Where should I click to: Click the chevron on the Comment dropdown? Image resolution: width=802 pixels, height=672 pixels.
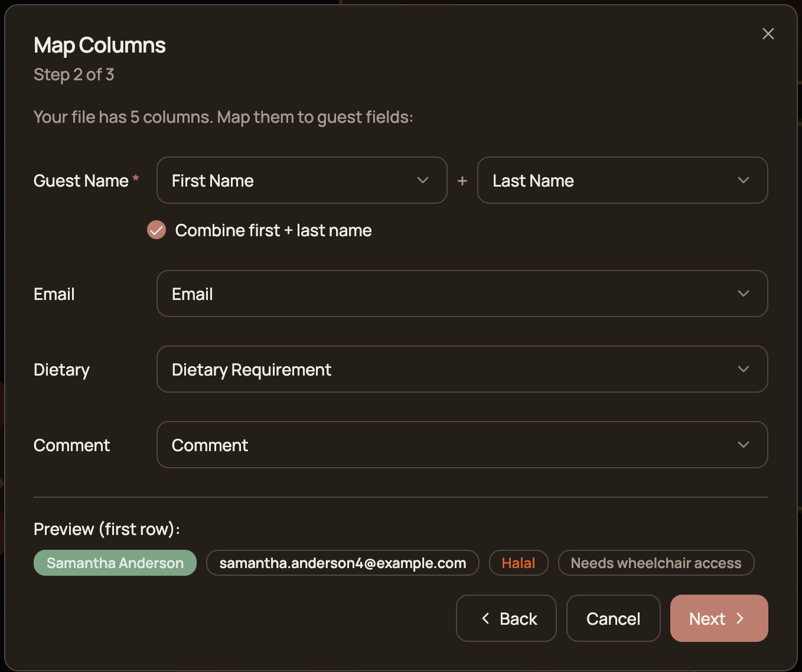(743, 445)
